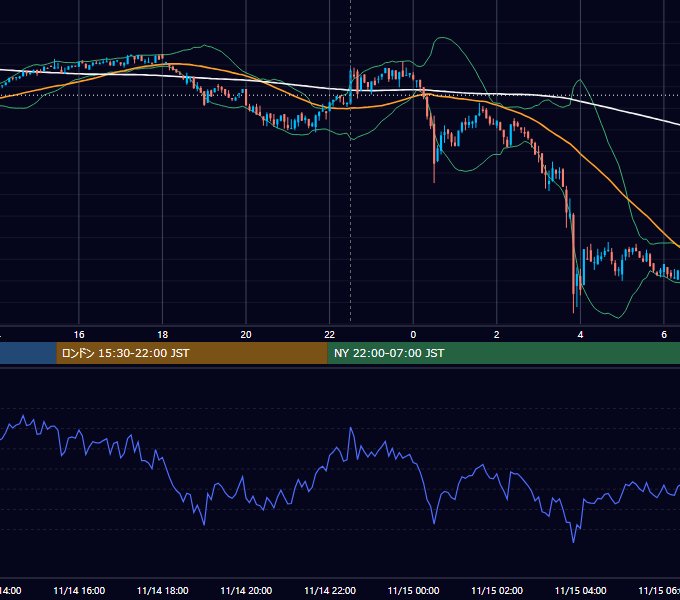Screen dimensions: 680x600
Task: Click the hour label 2 on chart axis
Action: 497,335
